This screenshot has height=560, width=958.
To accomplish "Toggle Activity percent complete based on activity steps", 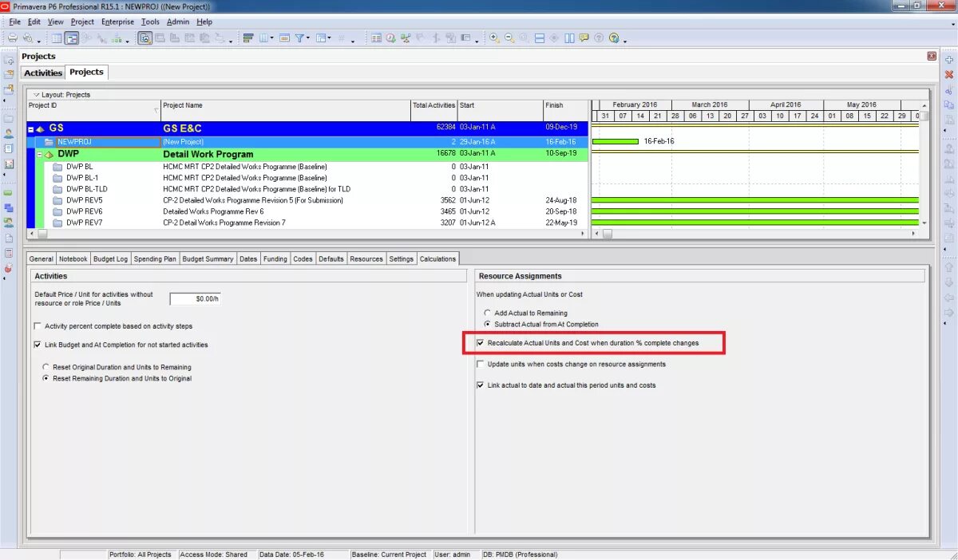I will [x=38, y=326].
